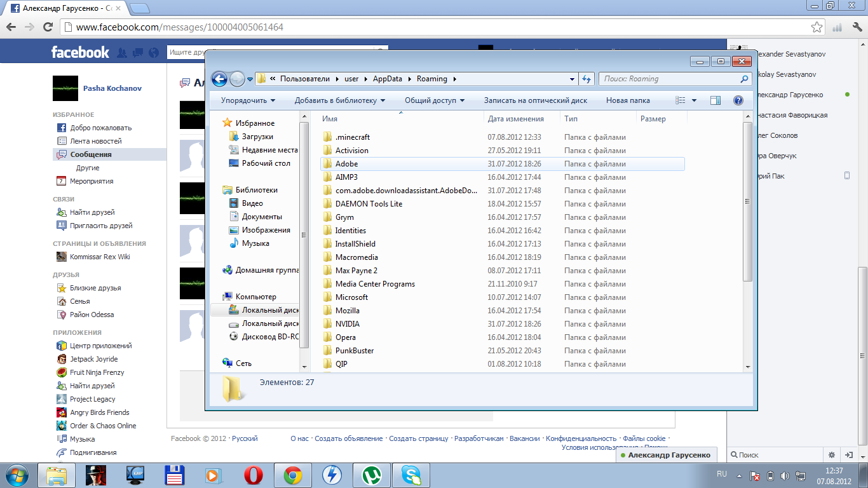Screen dimensions: 868x488
Task: Open Fruit Ninja Frenzy app
Action: pyautogui.click(x=97, y=372)
